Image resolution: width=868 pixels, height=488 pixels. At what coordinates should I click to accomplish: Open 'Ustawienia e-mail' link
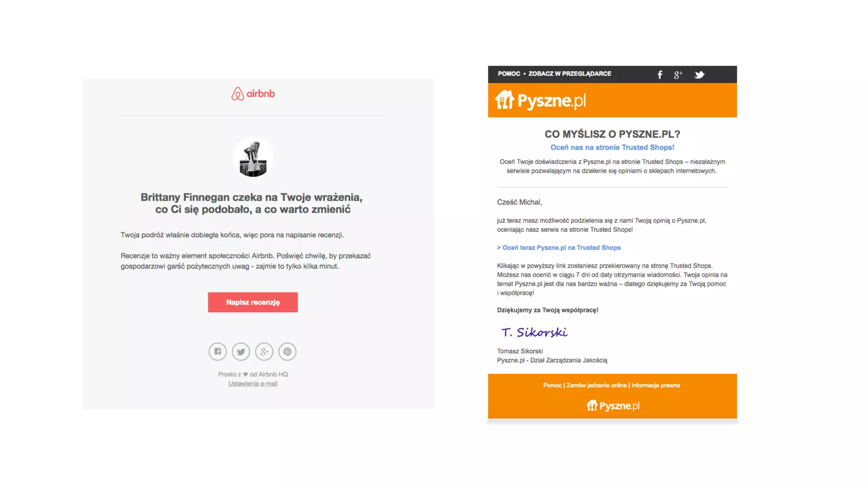coord(253,384)
